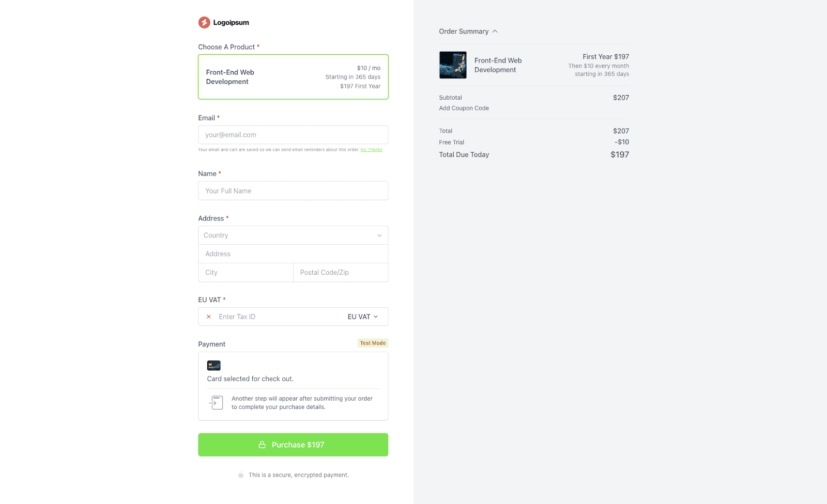Click the Postal Code/Zip field
The width and height of the screenshot is (827, 504).
[341, 273]
